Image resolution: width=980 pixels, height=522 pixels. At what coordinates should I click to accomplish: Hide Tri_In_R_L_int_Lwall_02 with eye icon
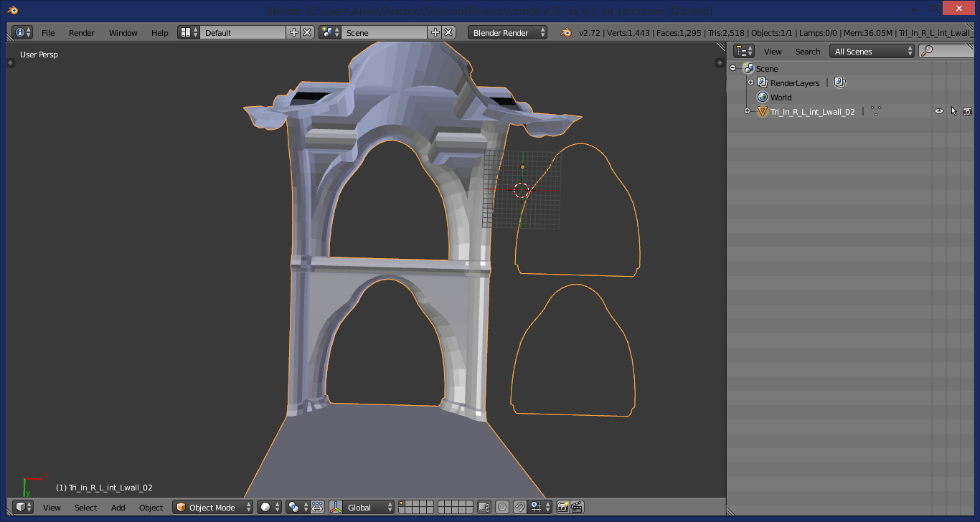click(938, 111)
